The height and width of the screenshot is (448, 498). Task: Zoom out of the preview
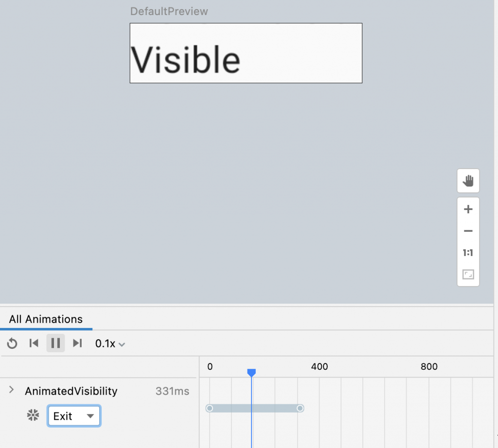click(468, 231)
